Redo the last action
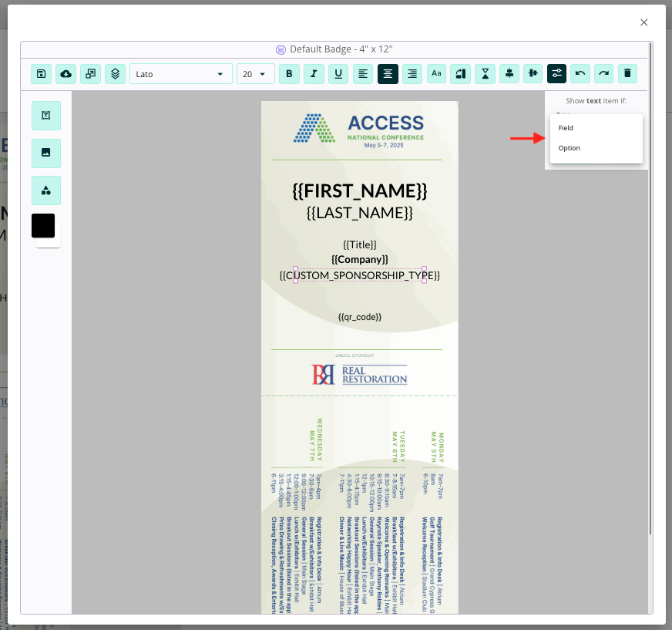The height and width of the screenshot is (630, 672). point(604,74)
